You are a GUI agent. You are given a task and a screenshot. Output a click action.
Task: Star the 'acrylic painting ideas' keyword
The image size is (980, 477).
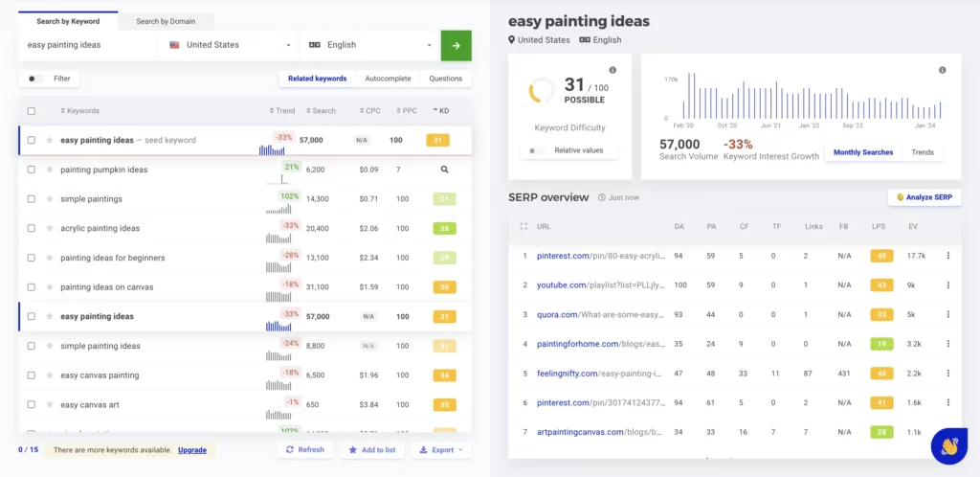tap(50, 228)
